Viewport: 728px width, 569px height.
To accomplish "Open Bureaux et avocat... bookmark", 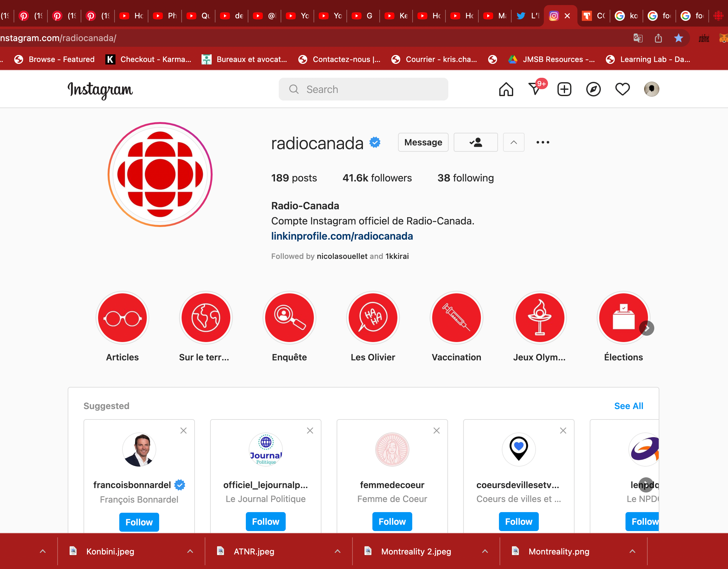I will [244, 59].
